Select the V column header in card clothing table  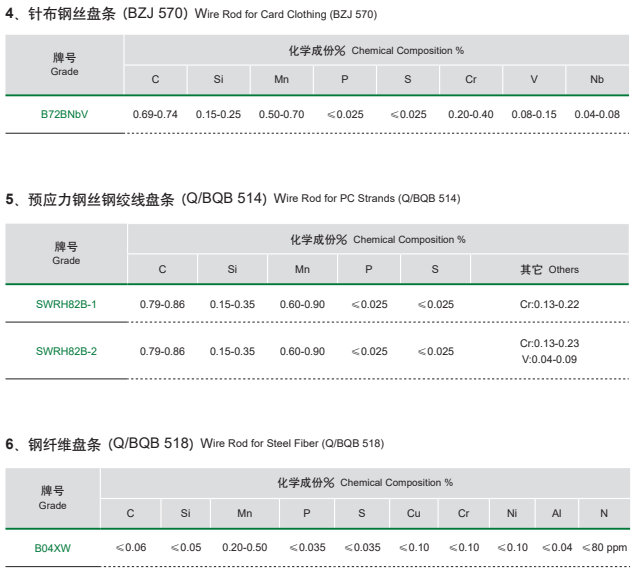(x=534, y=78)
